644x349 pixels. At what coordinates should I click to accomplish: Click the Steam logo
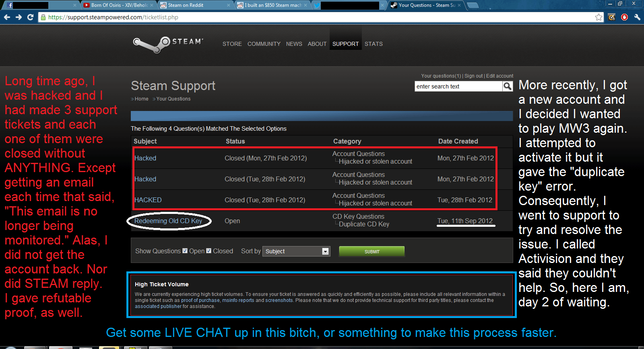(168, 44)
